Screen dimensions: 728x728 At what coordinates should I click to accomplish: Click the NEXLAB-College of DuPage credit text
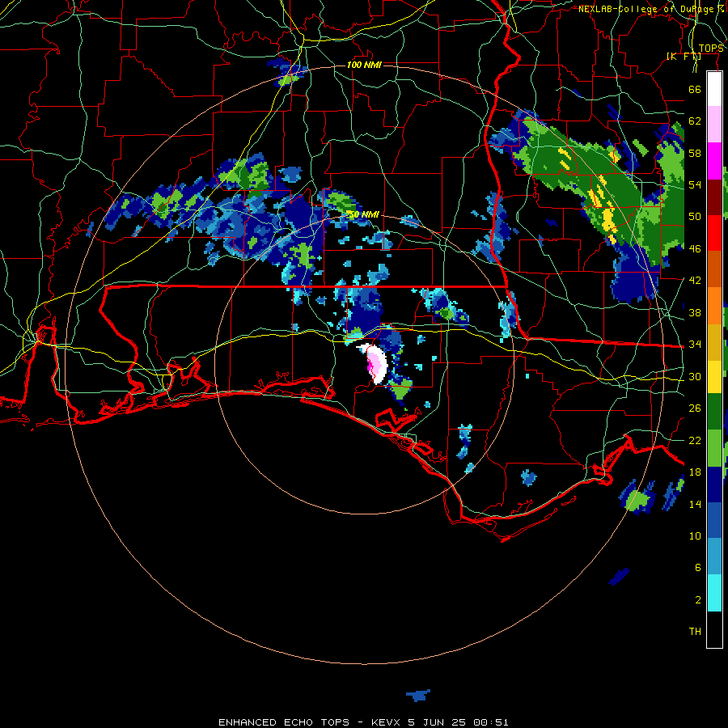pos(650,9)
